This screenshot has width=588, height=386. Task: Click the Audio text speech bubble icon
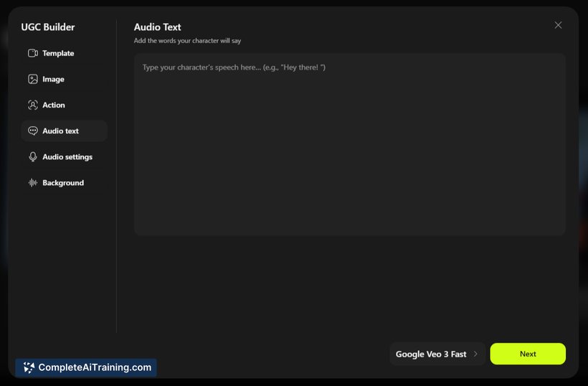coord(32,131)
